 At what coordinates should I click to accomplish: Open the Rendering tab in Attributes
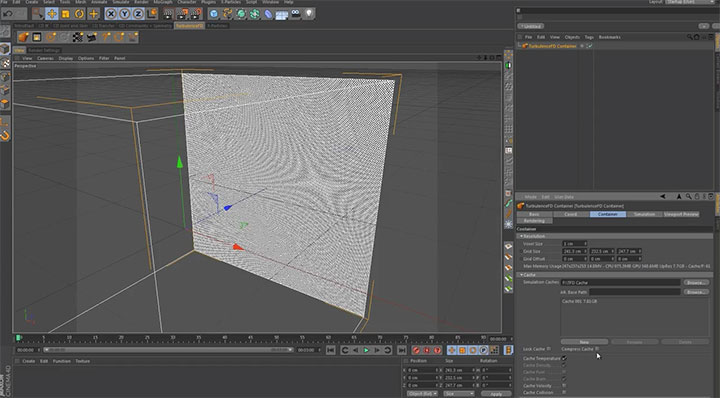(x=534, y=221)
